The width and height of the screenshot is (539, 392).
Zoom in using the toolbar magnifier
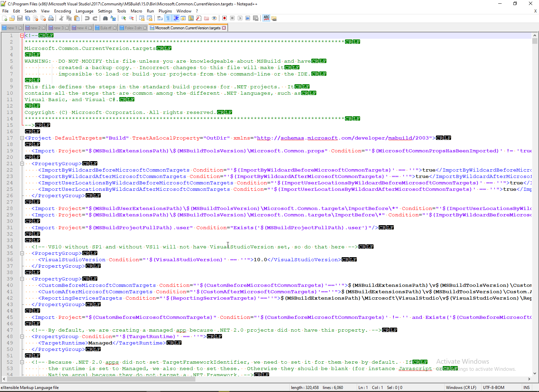click(124, 18)
